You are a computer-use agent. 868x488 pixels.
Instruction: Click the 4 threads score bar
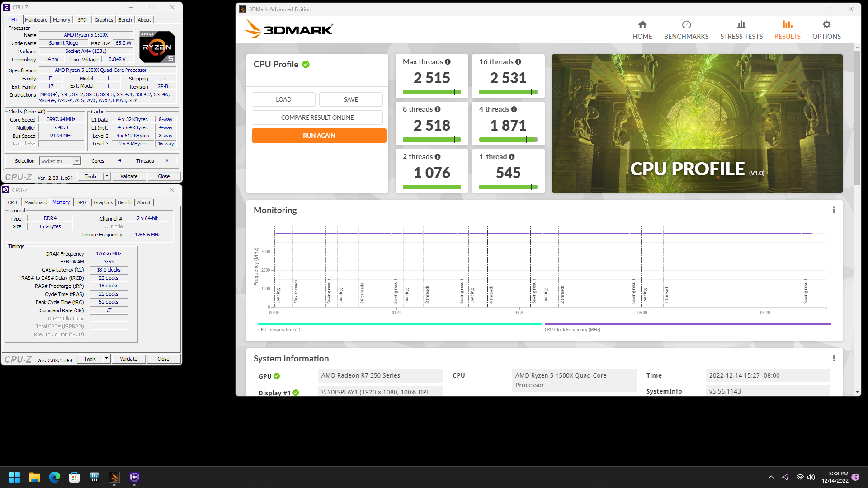[508, 140]
